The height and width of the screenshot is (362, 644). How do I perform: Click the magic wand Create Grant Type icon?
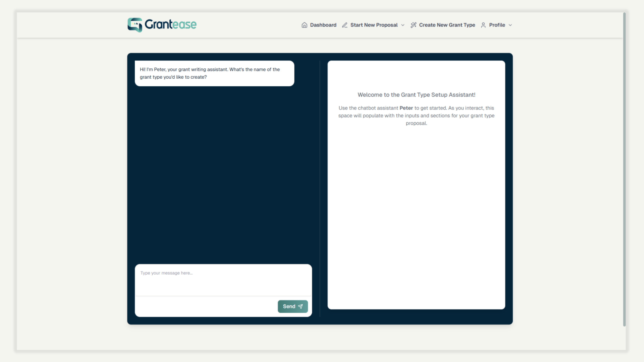click(413, 25)
